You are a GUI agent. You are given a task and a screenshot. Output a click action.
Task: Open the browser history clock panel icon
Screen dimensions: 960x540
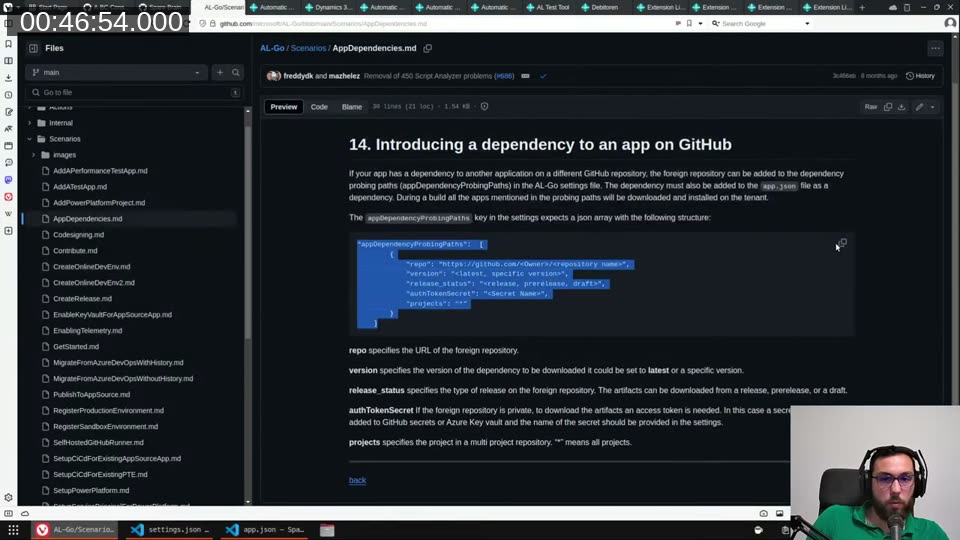tap(9, 95)
